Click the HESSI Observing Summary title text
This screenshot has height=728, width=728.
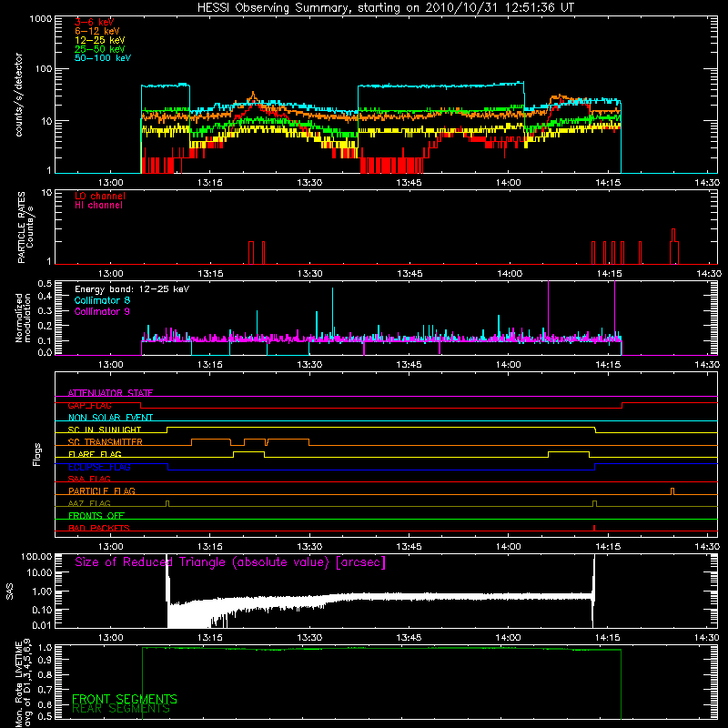pos(386,8)
